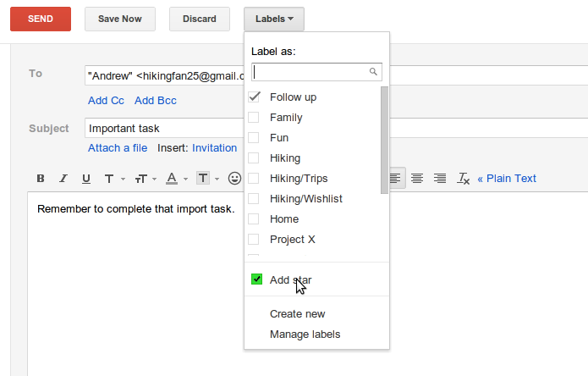Right-align the message text
This screenshot has width=588, height=376.
coord(440,178)
